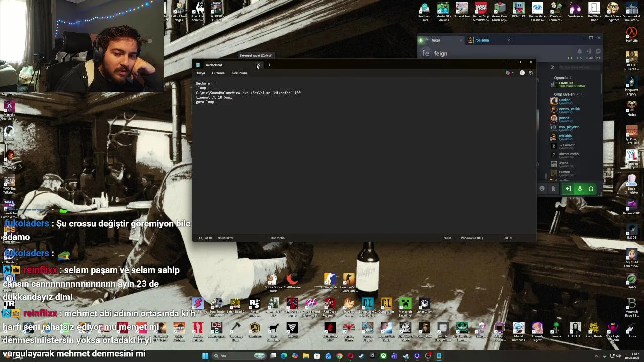Add a new Notepad tab
This screenshot has height=362, width=644.
click(x=269, y=65)
